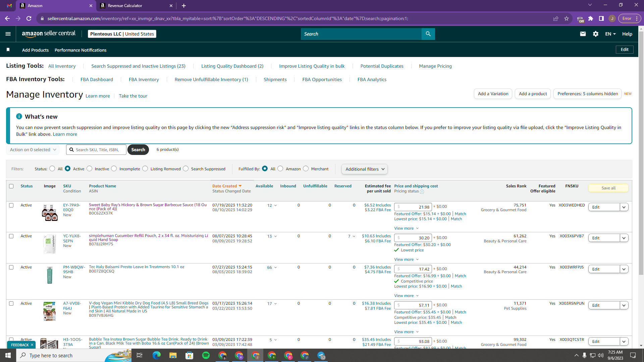
Task: Switch to the Revenue Calculator tab
Action: (136, 6)
